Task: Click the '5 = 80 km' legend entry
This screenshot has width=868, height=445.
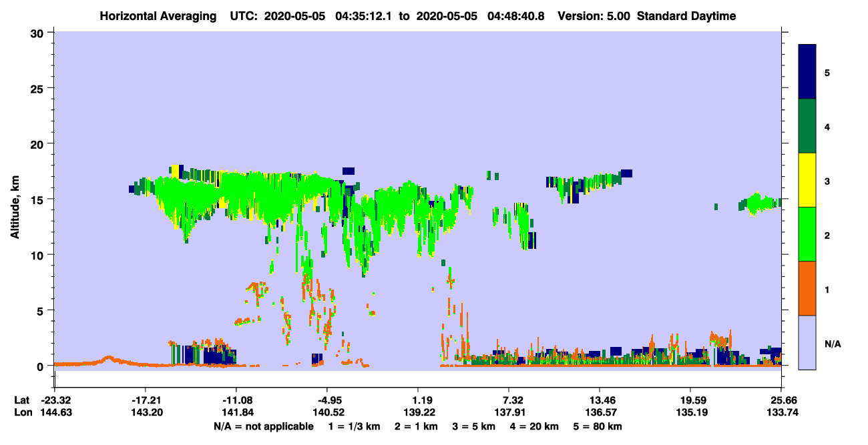Action: 597,426
